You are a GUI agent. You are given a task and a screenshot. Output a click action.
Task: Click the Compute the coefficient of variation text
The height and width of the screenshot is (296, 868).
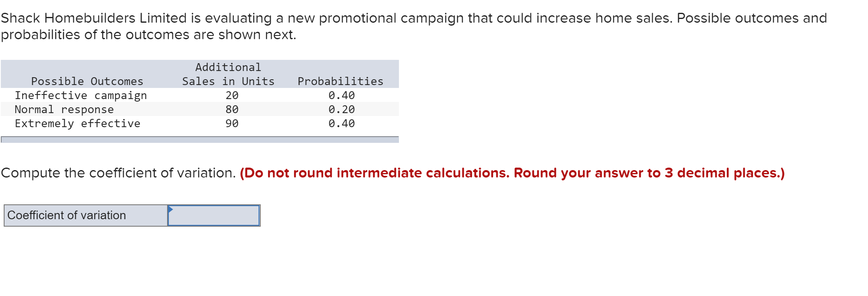coord(118,173)
